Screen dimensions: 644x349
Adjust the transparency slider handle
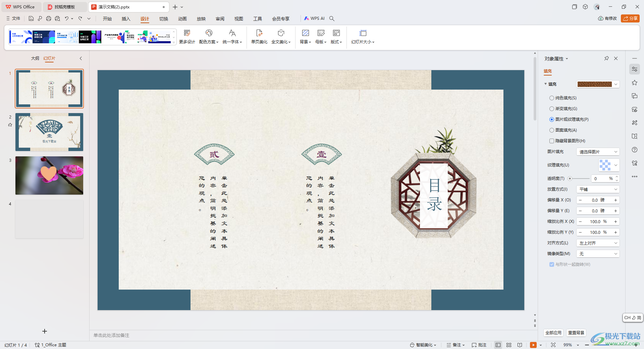pos(570,179)
